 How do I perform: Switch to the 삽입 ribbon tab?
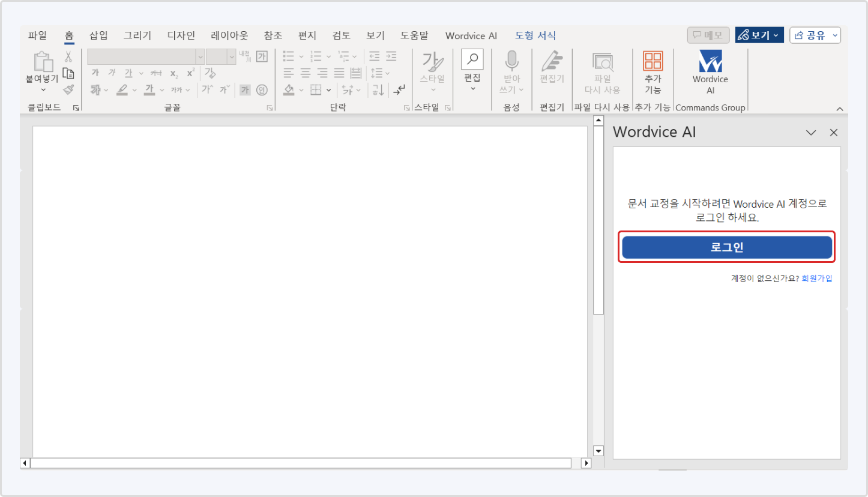pos(98,35)
